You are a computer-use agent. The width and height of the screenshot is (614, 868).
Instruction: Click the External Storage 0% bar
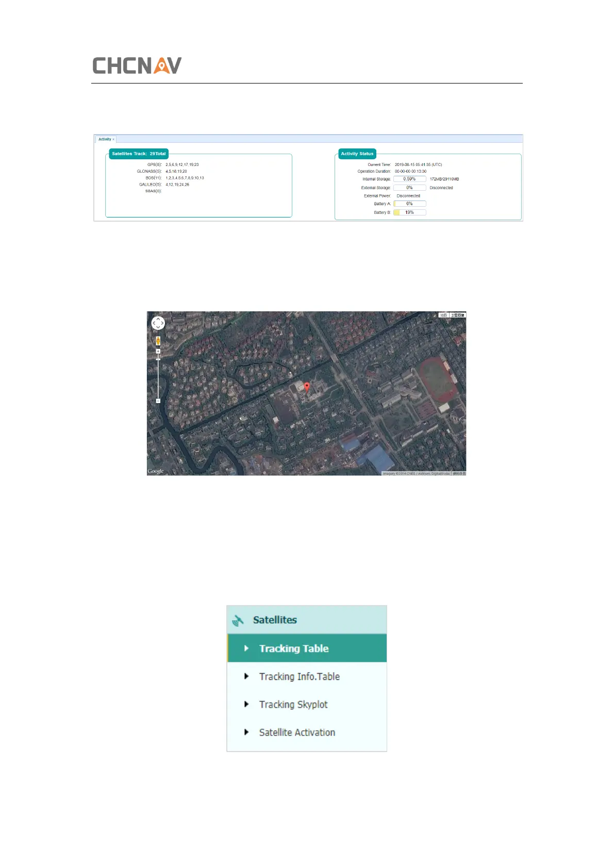pyautogui.click(x=409, y=188)
